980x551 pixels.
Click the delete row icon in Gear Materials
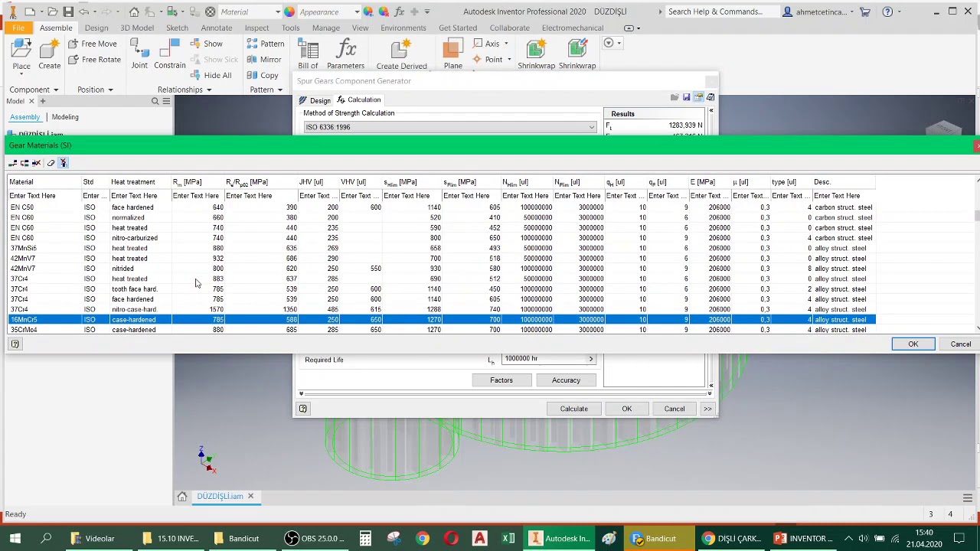[36, 163]
